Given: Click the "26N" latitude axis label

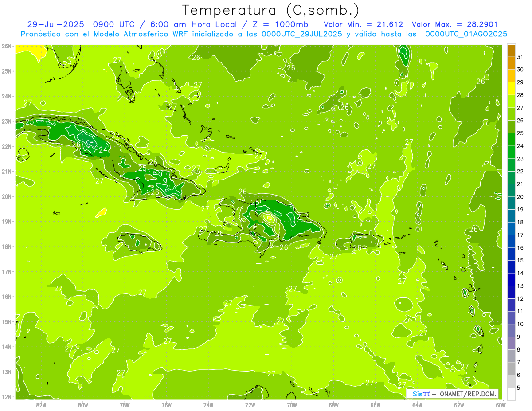Looking at the screenshot, I should point(7,46).
